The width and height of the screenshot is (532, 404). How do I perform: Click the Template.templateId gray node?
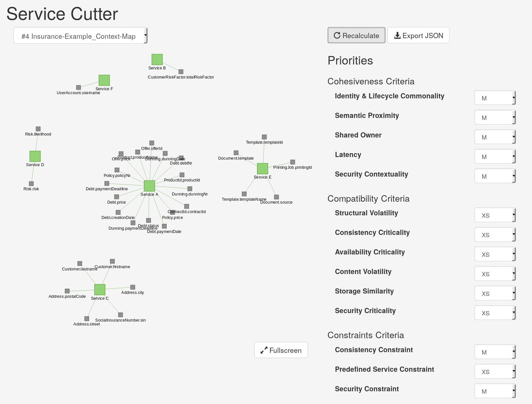[x=265, y=137]
